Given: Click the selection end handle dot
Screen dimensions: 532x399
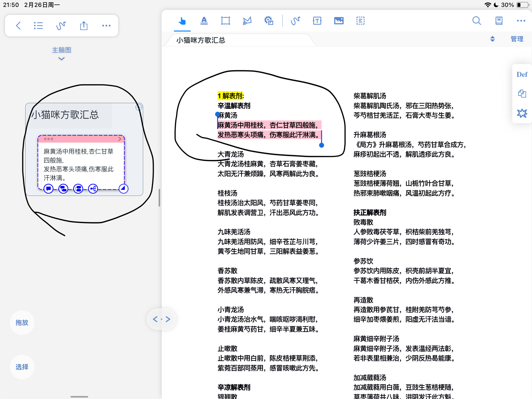Looking at the screenshot, I should (321, 145).
